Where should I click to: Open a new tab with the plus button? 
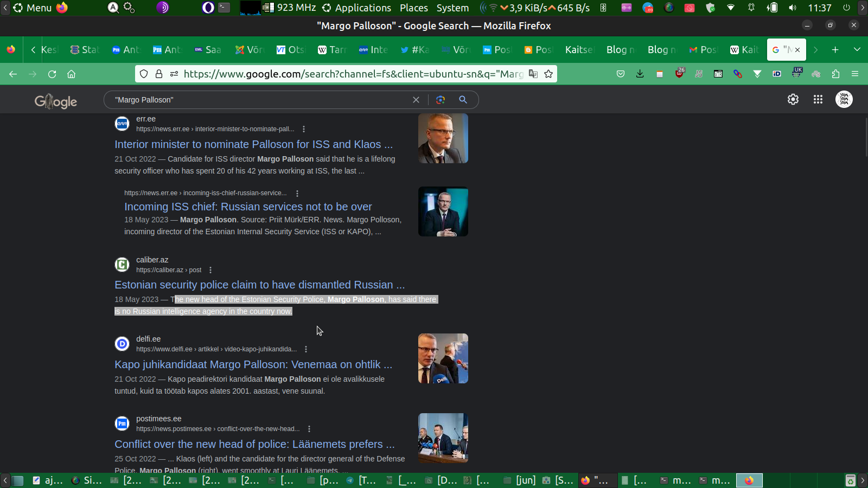(835, 49)
